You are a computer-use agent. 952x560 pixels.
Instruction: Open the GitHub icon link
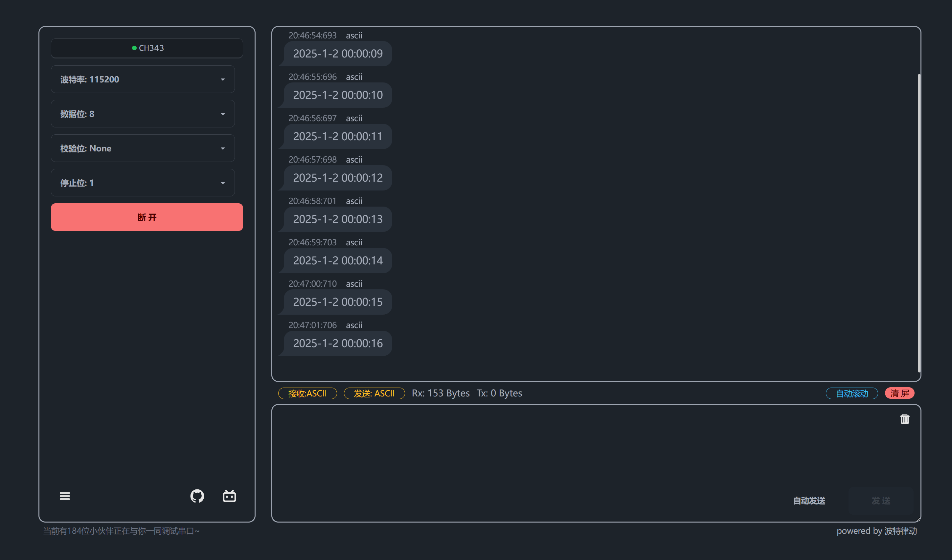[197, 496]
